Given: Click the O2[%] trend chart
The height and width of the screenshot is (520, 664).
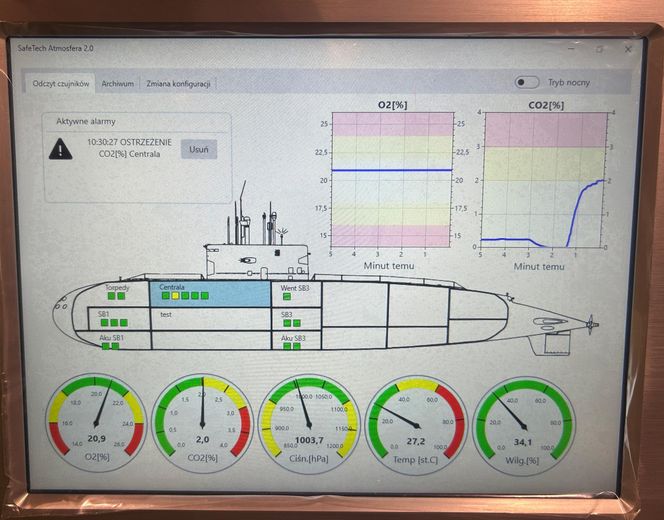Looking at the screenshot, I should 392,179.
